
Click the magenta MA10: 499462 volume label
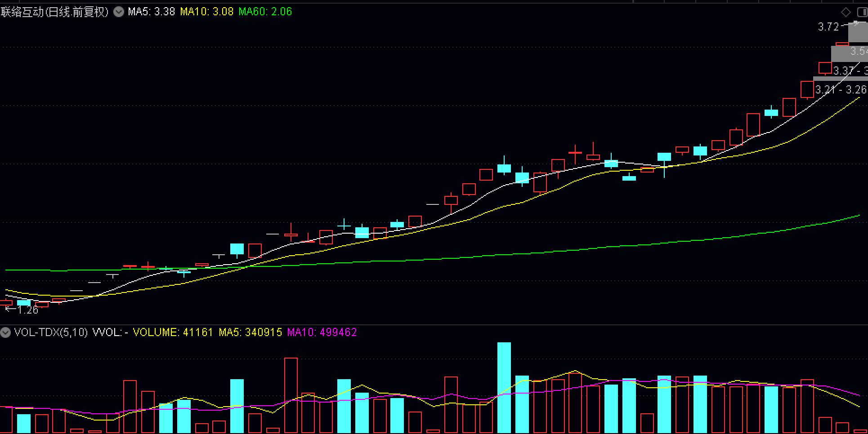(322, 332)
